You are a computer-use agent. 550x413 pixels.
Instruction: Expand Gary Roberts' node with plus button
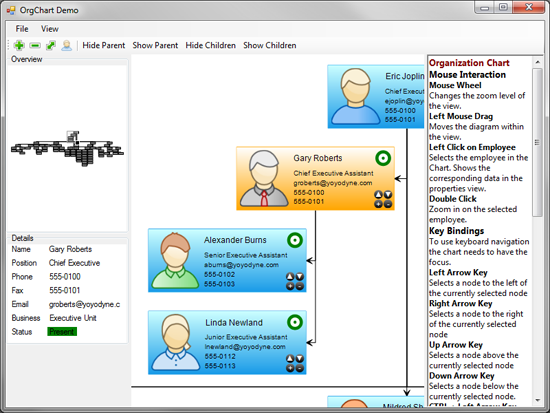click(378, 204)
